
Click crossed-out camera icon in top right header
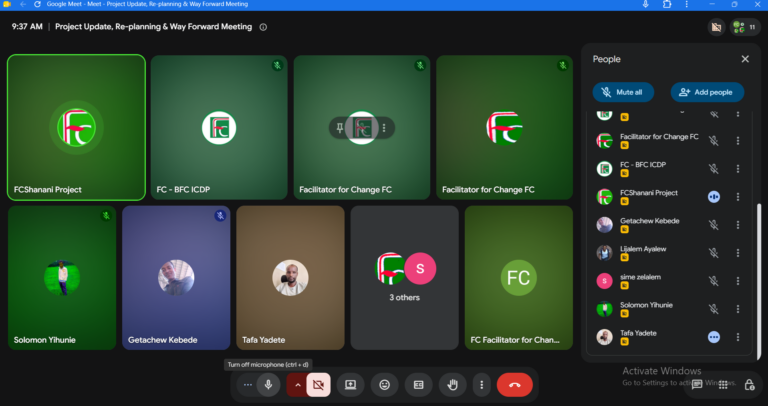tap(716, 27)
